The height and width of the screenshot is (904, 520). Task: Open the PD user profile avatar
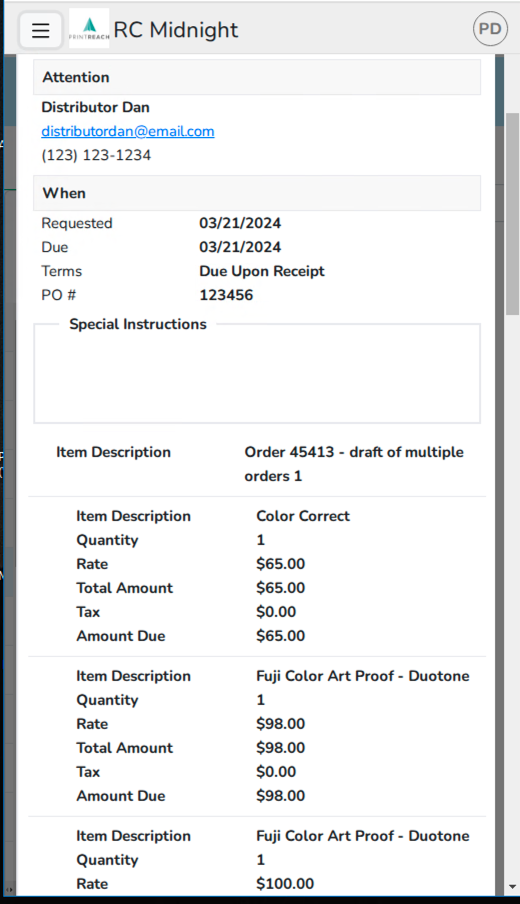pyautogui.click(x=490, y=29)
